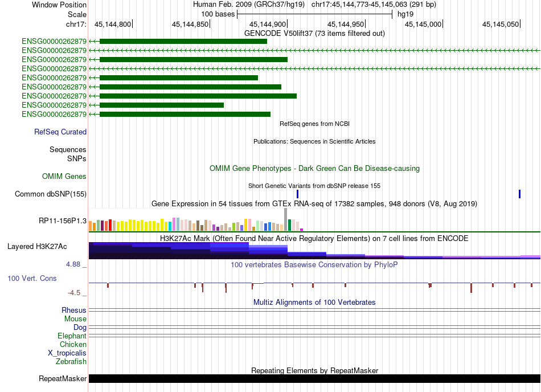Viewport: 541px width, 392px height.
Task: Open the 100 Vert. Cons track label
Action: pos(32,278)
